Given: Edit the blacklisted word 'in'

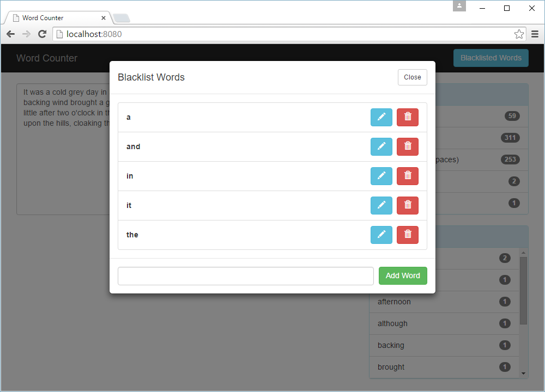Looking at the screenshot, I should 381,176.
